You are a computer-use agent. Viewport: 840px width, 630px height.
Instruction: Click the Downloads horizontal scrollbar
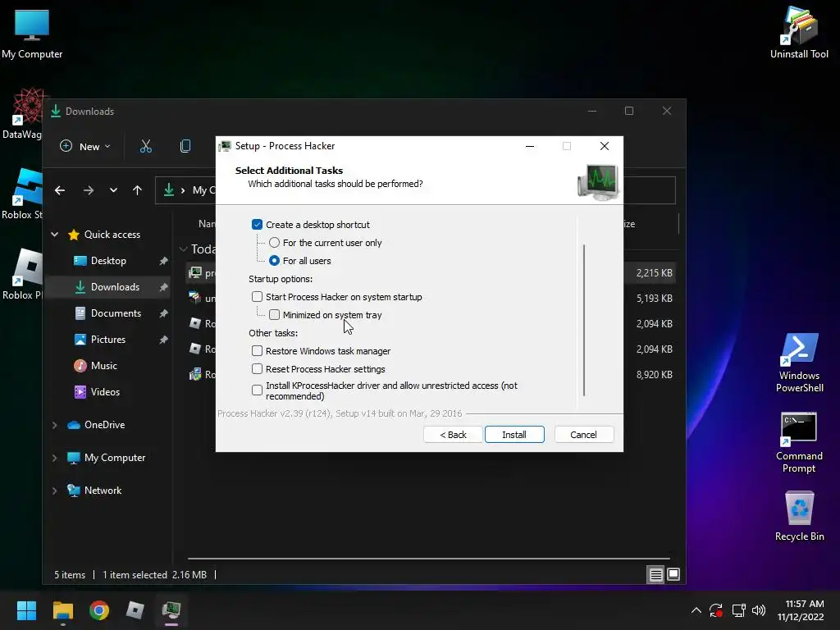[x=428, y=559]
